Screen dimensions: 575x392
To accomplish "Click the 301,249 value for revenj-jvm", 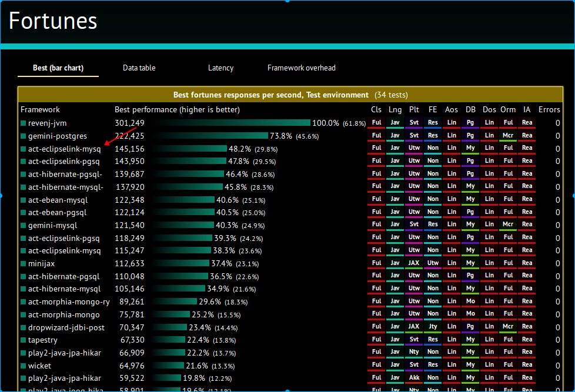I will [x=129, y=123].
